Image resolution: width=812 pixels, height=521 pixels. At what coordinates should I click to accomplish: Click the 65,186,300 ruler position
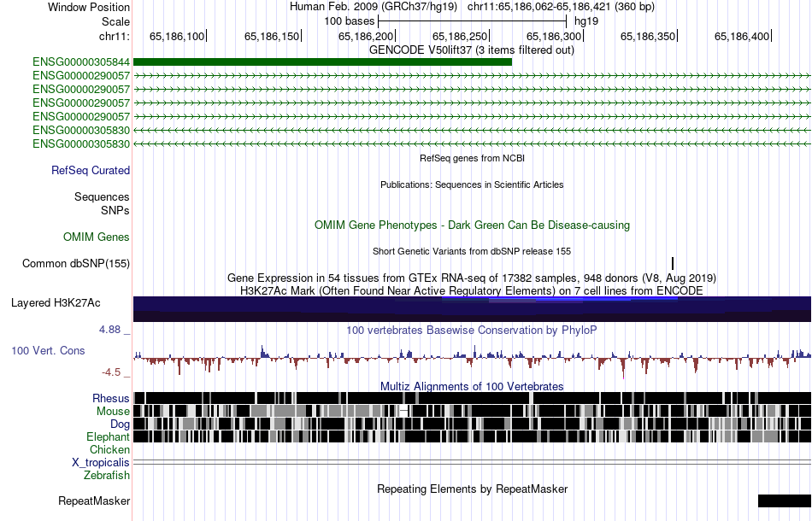point(554,36)
